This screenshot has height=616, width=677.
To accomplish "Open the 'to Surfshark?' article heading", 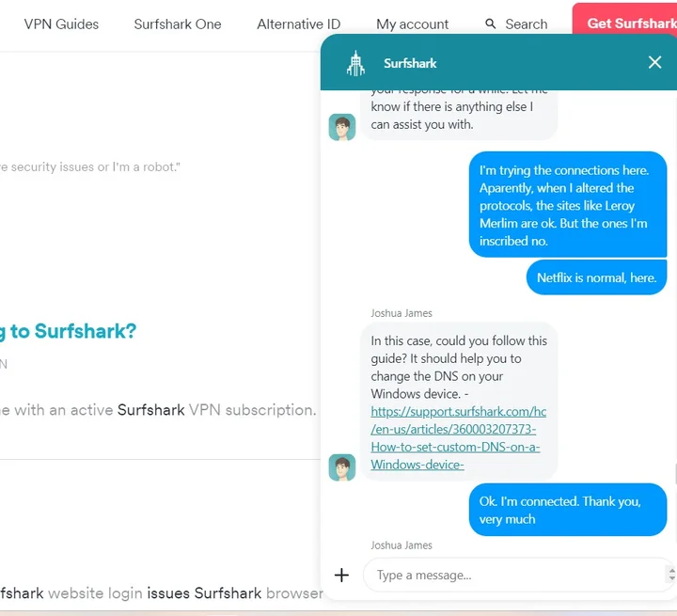I will [68, 331].
